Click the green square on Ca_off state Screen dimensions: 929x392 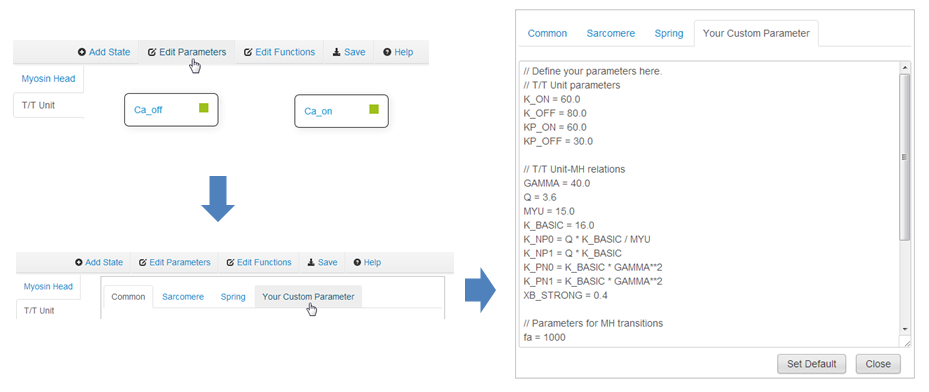point(204,108)
